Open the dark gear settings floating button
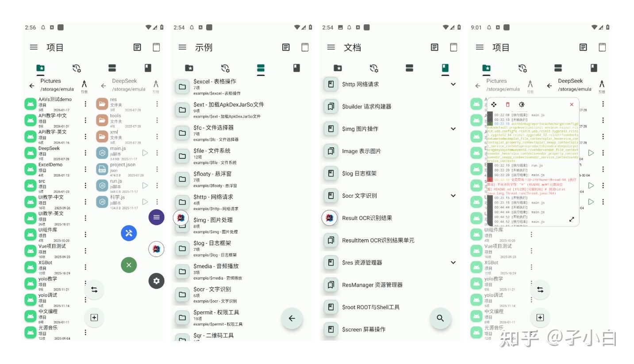634x364 pixels. (156, 281)
